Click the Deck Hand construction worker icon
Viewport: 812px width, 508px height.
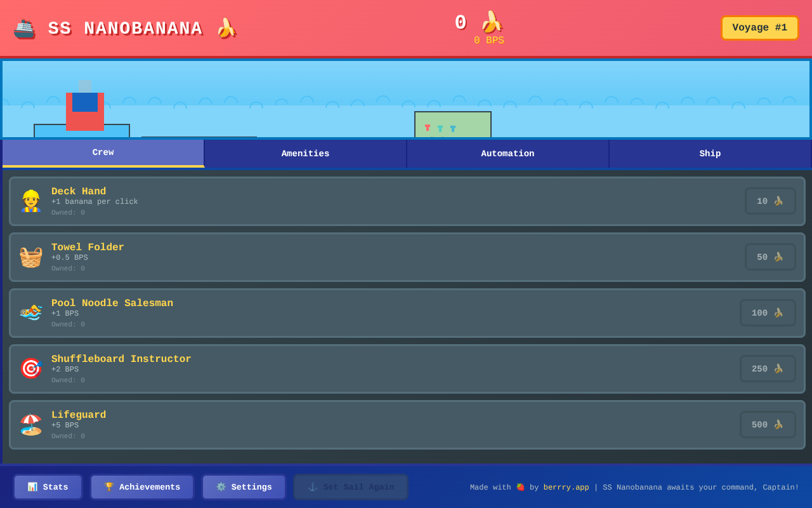coord(30,201)
